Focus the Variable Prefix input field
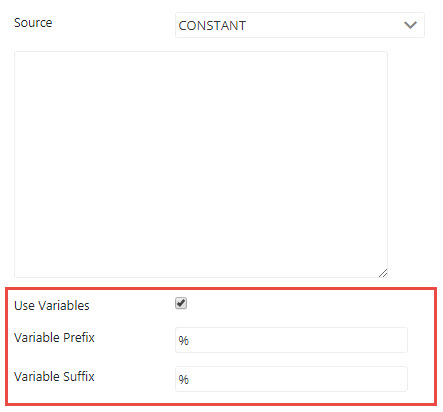The image size is (443, 412). click(x=291, y=340)
